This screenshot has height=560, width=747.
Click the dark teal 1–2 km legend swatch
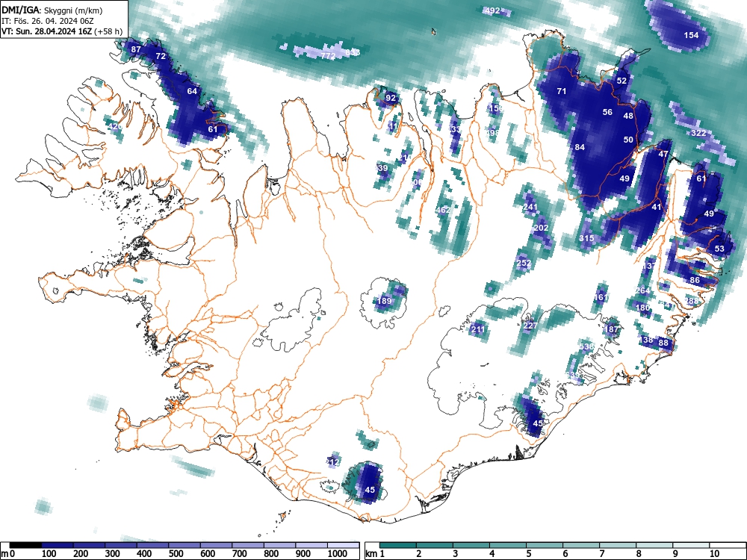(398, 545)
